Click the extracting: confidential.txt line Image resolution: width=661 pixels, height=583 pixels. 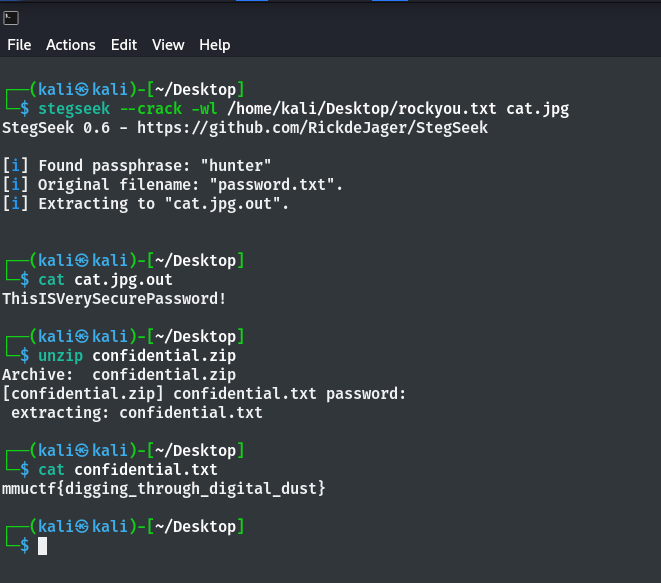point(137,413)
